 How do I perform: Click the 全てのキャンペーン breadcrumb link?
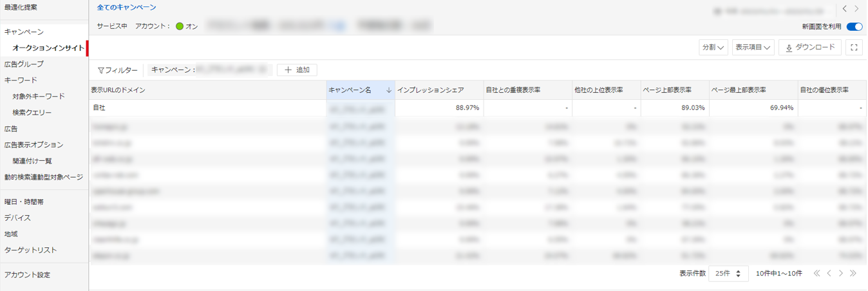[x=127, y=8]
